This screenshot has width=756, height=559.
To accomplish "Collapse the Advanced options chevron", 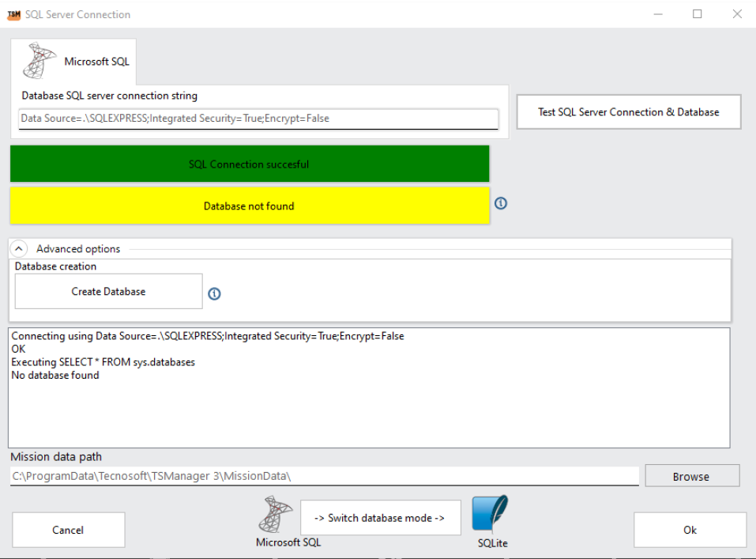I will click(x=21, y=248).
